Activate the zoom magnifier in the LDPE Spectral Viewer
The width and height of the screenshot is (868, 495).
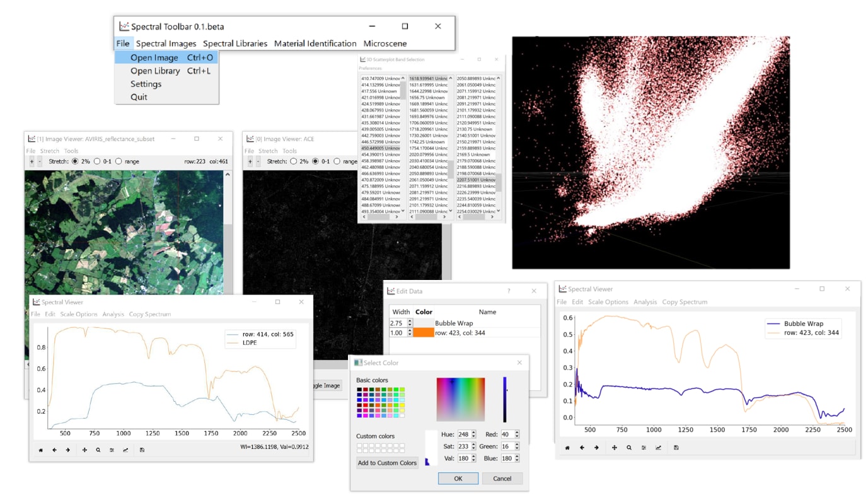click(x=98, y=450)
